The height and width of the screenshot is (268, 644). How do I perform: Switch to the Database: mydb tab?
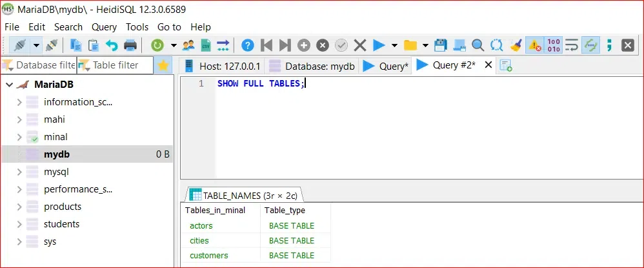[312, 66]
